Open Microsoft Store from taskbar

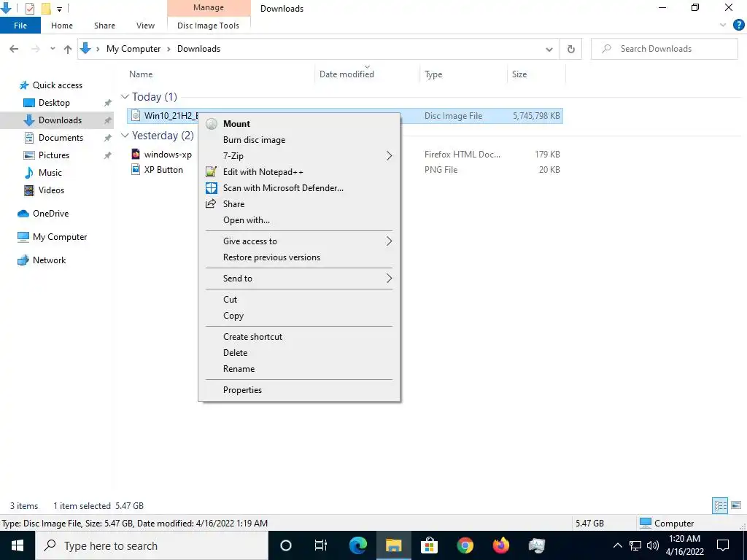click(429, 545)
